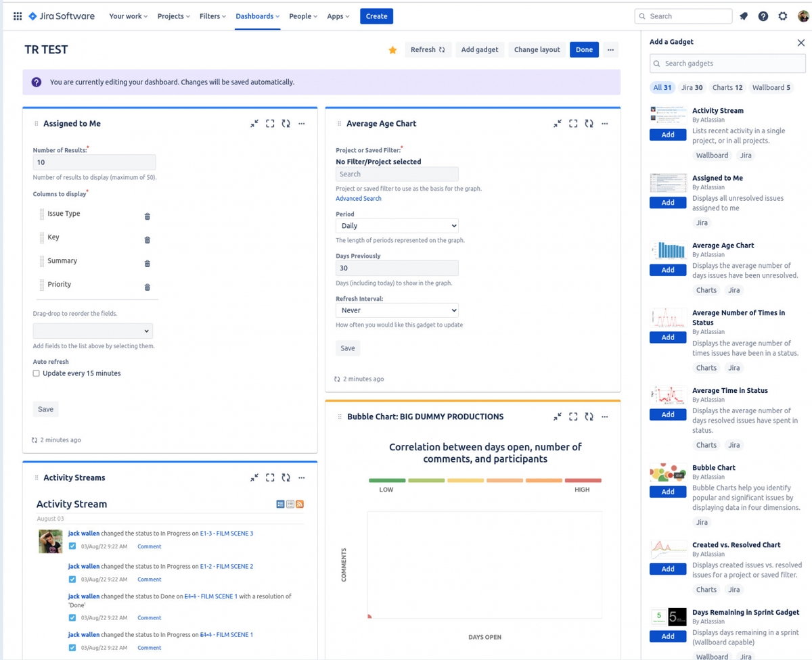
Task: Open the Dashboards menu
Action: pyautogui.click(x=257, y=16)
